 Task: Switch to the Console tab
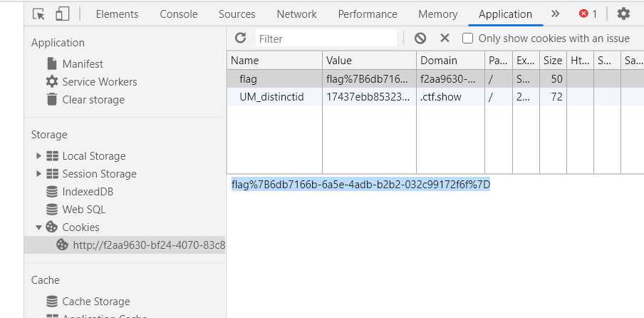[x=179, y=14]
